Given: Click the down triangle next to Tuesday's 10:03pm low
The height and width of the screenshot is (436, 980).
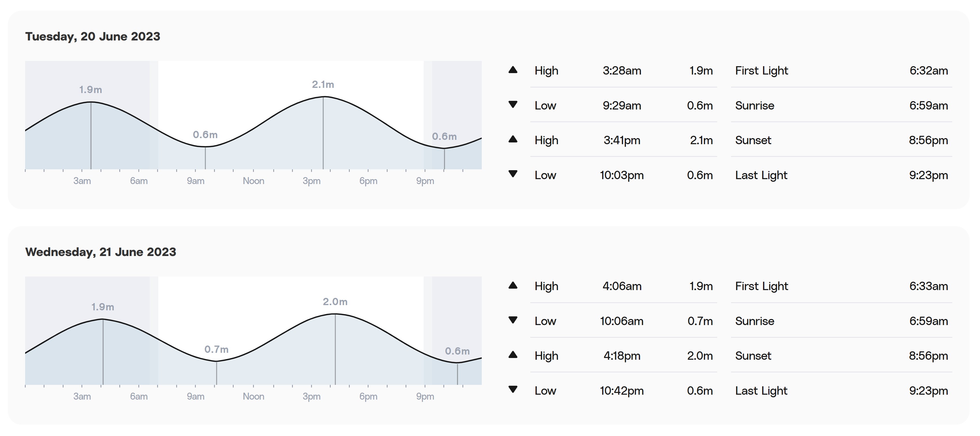Looking at the screenshot, I should (x=513, y=174).
